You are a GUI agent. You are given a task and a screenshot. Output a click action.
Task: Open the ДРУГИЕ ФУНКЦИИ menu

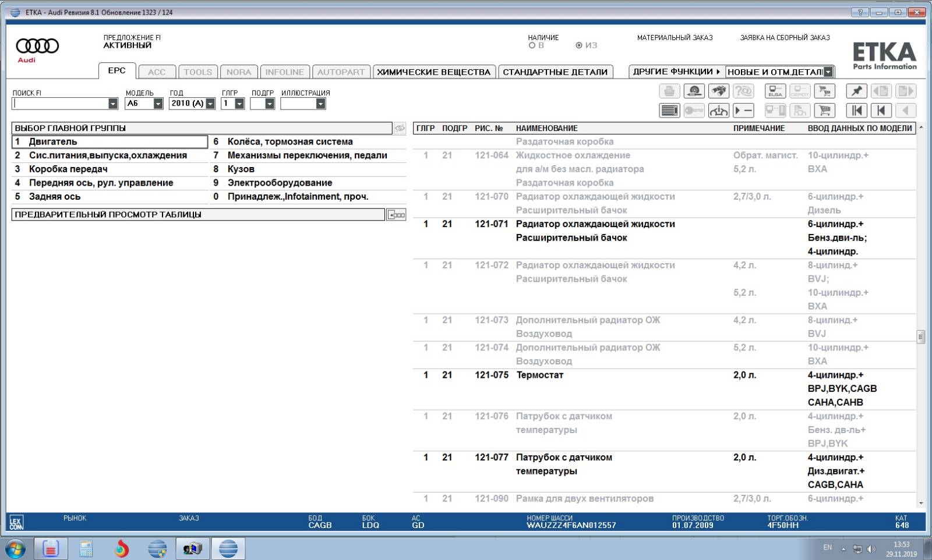[676, 72]
